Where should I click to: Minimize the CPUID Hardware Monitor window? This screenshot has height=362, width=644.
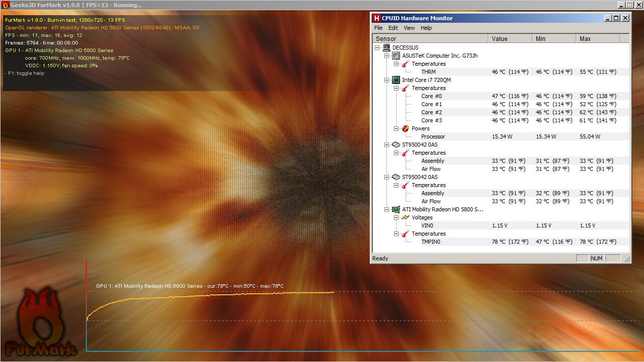(608, 18)
